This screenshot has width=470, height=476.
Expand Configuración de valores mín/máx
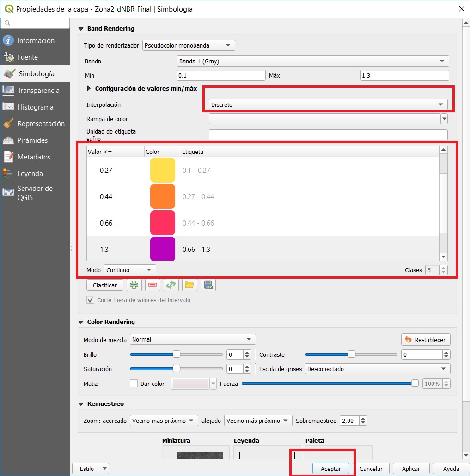[x=89, y=88]
